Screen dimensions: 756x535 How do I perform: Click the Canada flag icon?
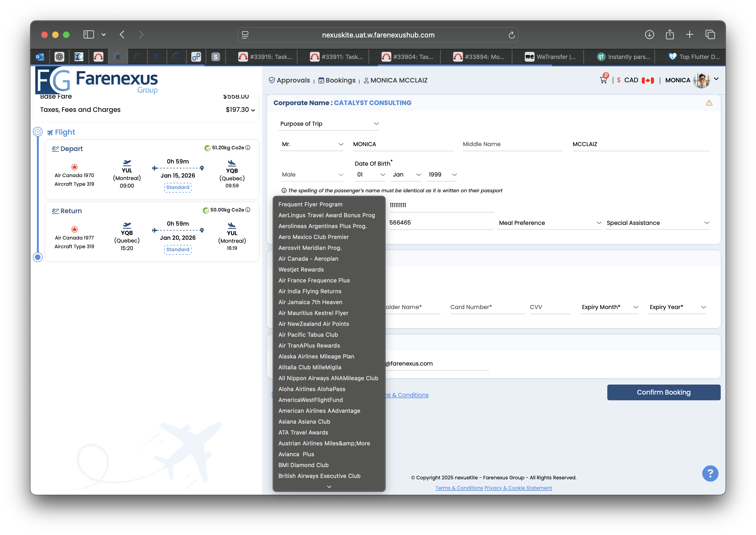pyautogui.click(x=648, y=80)
